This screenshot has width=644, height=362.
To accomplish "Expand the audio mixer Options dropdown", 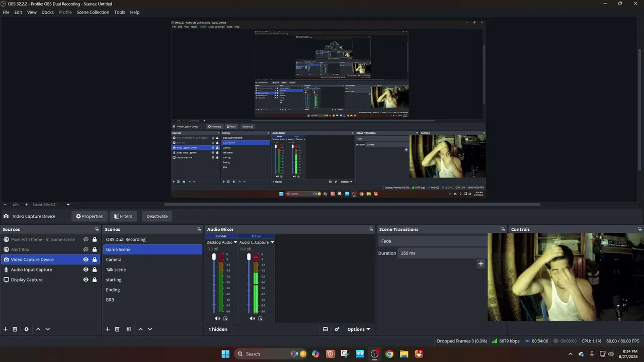I will [359, 329].
